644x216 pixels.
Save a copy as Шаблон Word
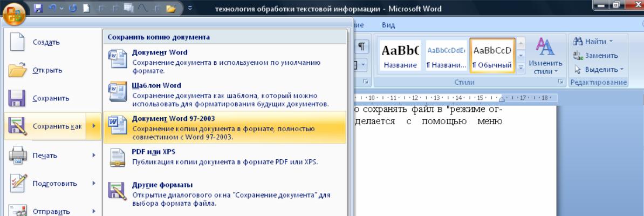tap(225, 94)
